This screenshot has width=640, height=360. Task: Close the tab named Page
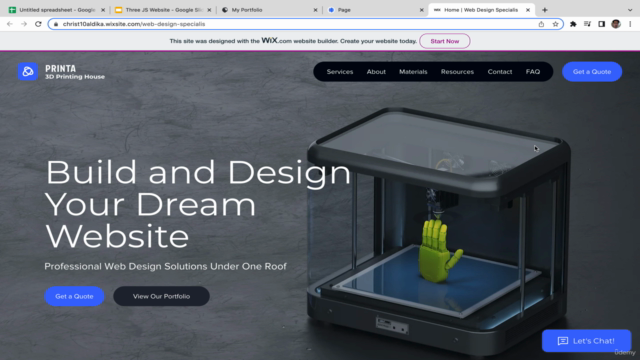pos(422,10)
